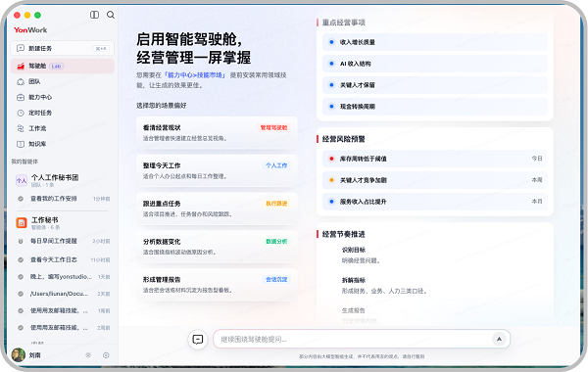Click the 拆解指标 step
The height and width of the screenshot is (372, 588).
353,280
